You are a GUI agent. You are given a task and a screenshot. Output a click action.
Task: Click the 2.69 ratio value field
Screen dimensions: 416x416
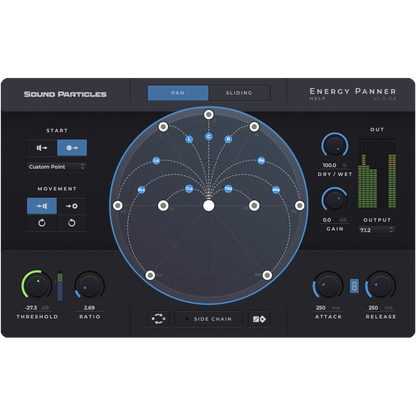click(89, 308)
